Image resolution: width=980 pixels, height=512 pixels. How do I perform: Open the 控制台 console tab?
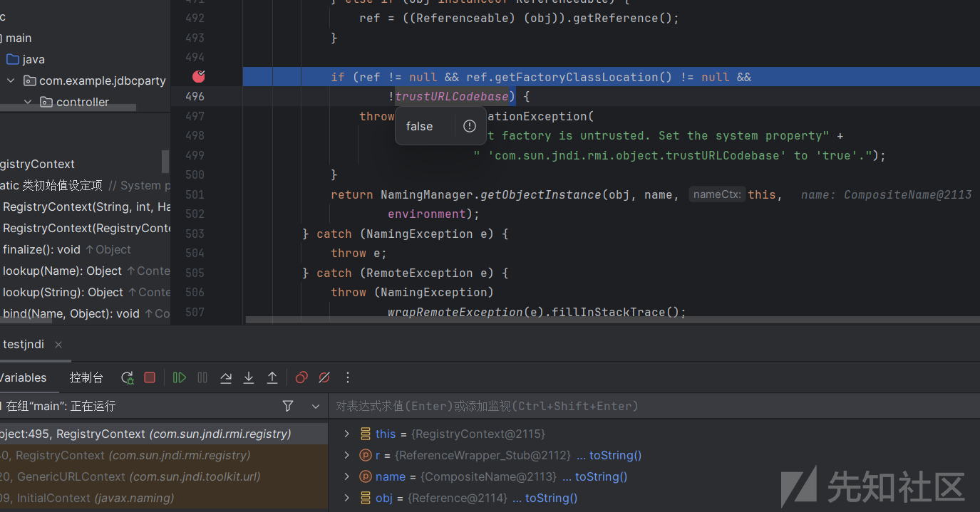click(86, 377)
